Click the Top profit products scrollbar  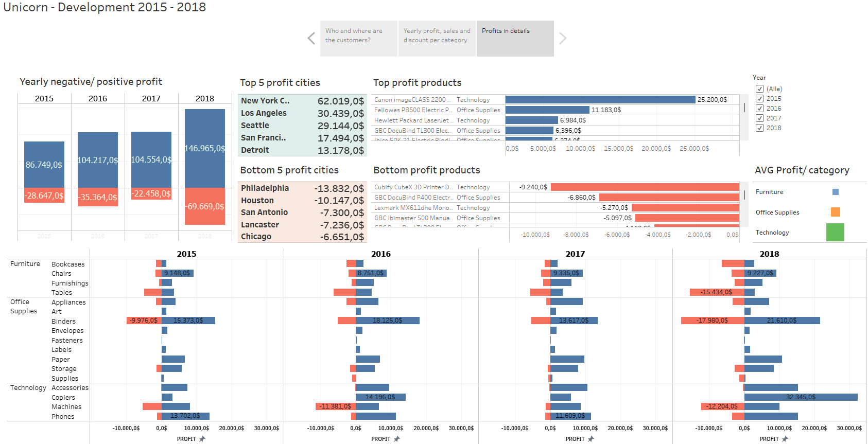point(744,108)
